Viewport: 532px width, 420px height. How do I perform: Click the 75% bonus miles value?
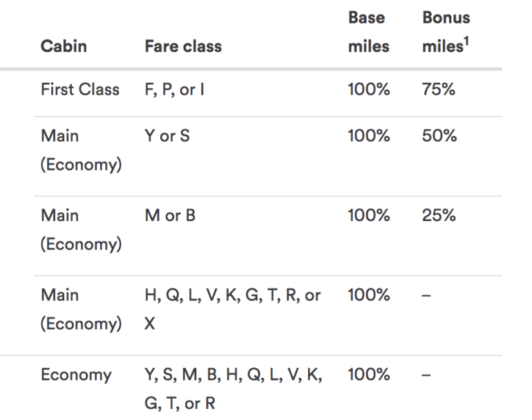tap(439, 90)
